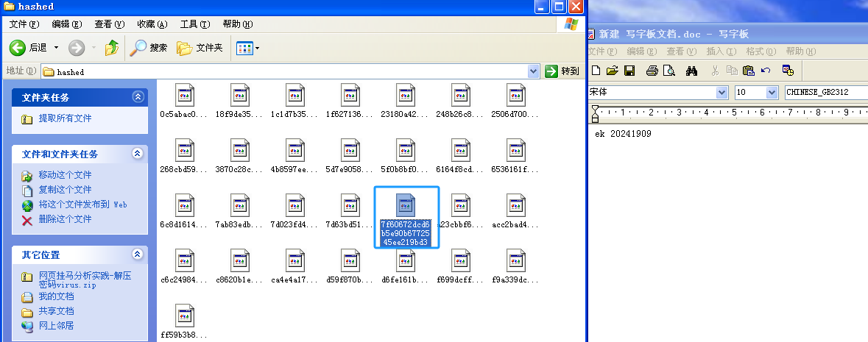Select the file f9a339dc...

coord(515,267)
